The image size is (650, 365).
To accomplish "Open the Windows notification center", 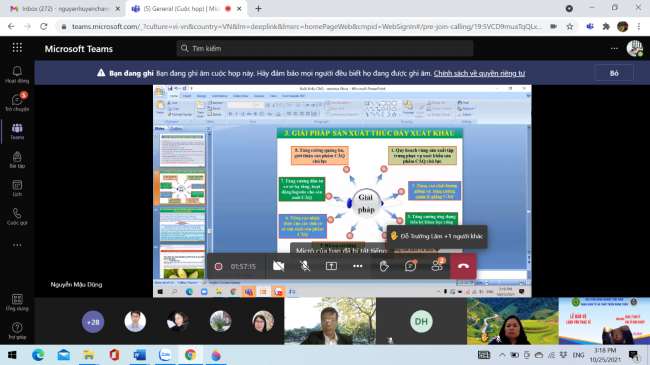I will click(634, 355).
